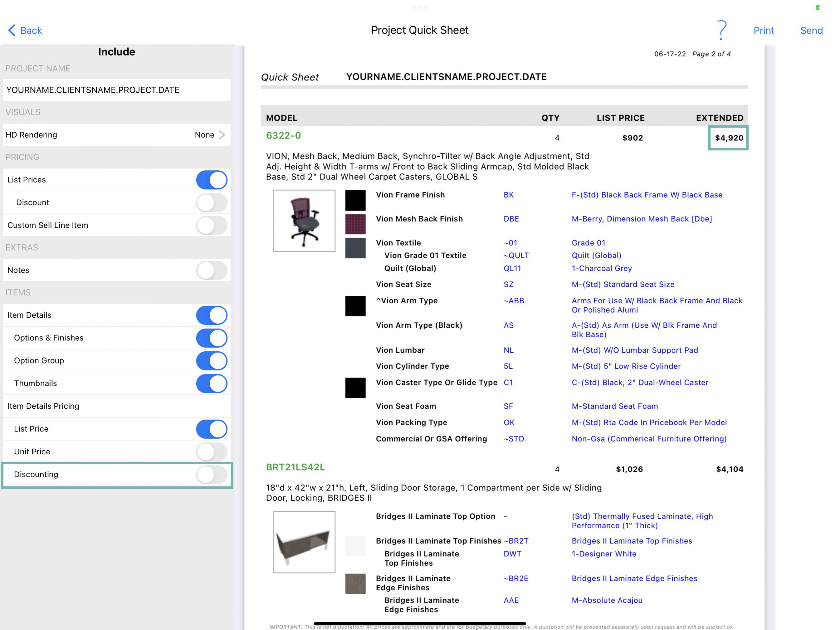The image size is (840, 630).
Task: Select the Acajou laminate edge swatch
Action: (355, 584)
